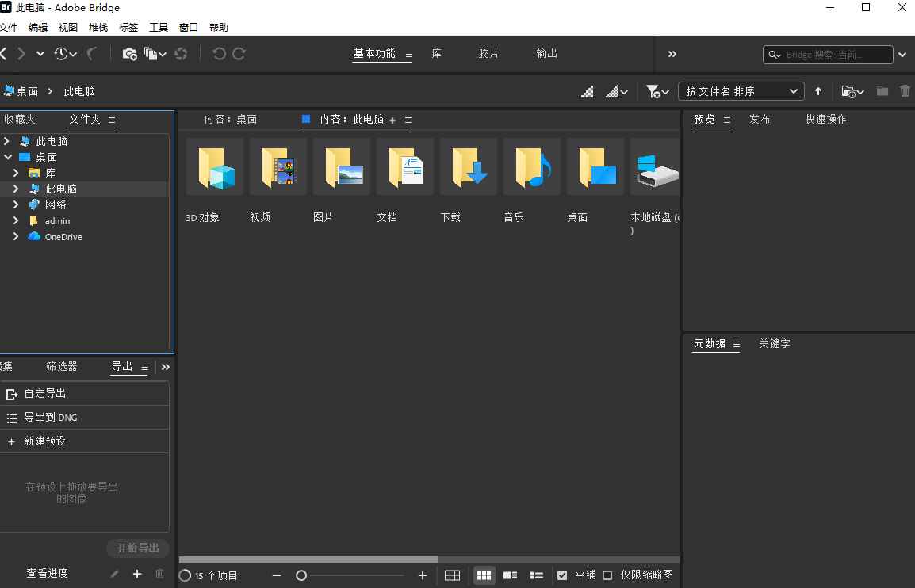Click the thumbnail size slider handle

[301, 576]
